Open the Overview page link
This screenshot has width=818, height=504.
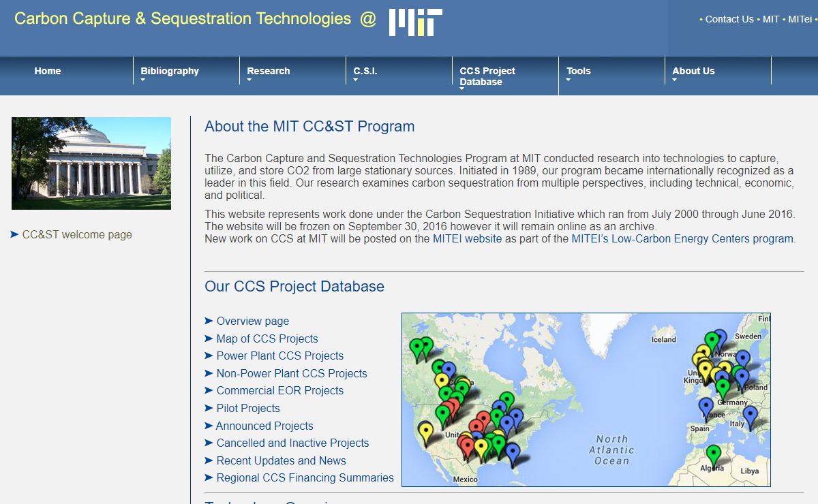253,321
